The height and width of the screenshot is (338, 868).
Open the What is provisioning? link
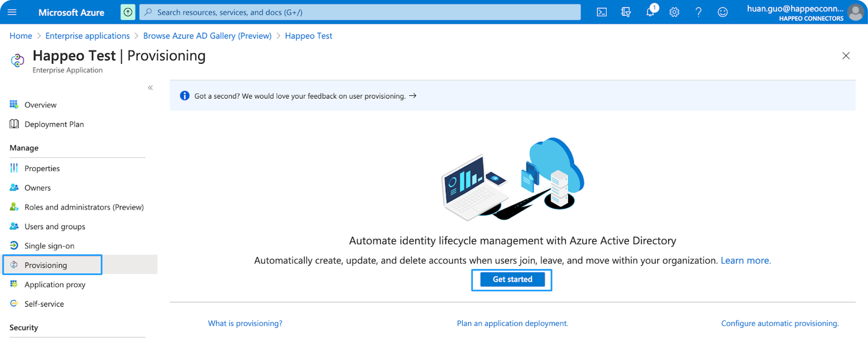(x=245, y=323)
